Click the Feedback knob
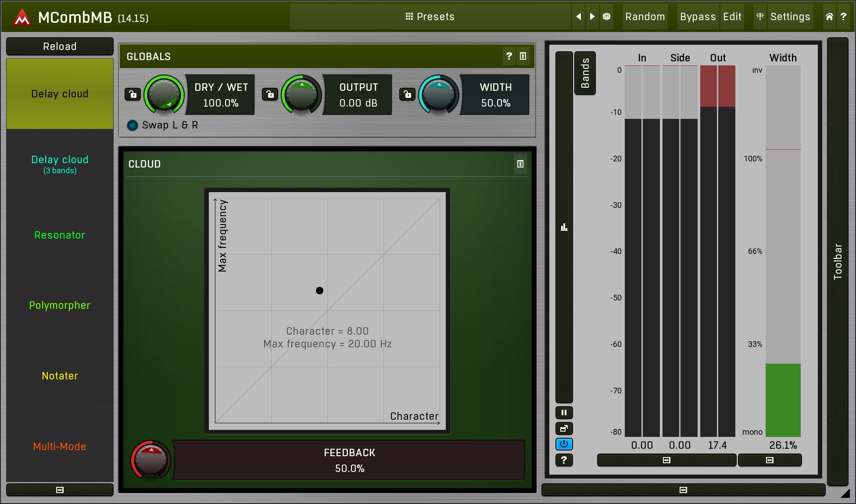 pyautogui.click(x=150, y=460)
